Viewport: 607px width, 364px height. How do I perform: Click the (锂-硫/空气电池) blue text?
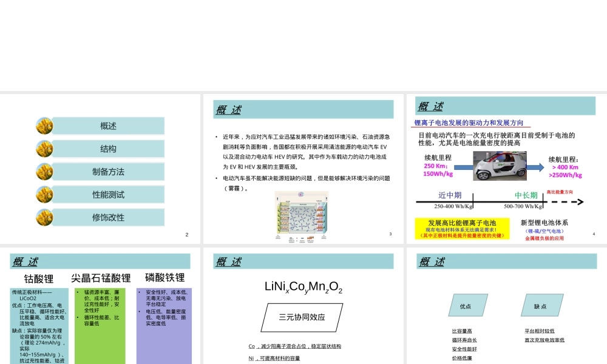click(544, 231)
